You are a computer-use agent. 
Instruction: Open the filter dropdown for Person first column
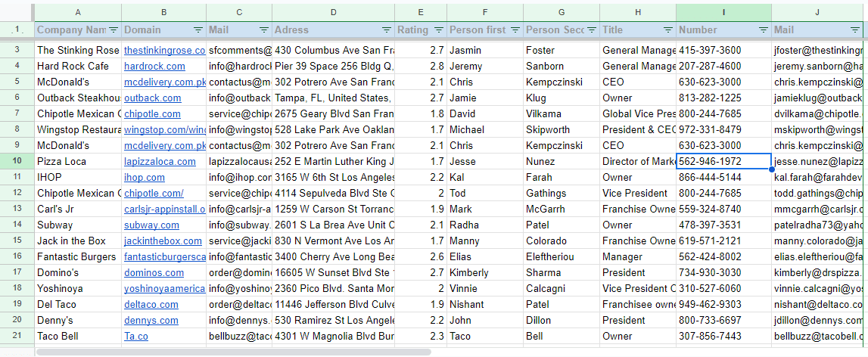(x=515, y=30)
